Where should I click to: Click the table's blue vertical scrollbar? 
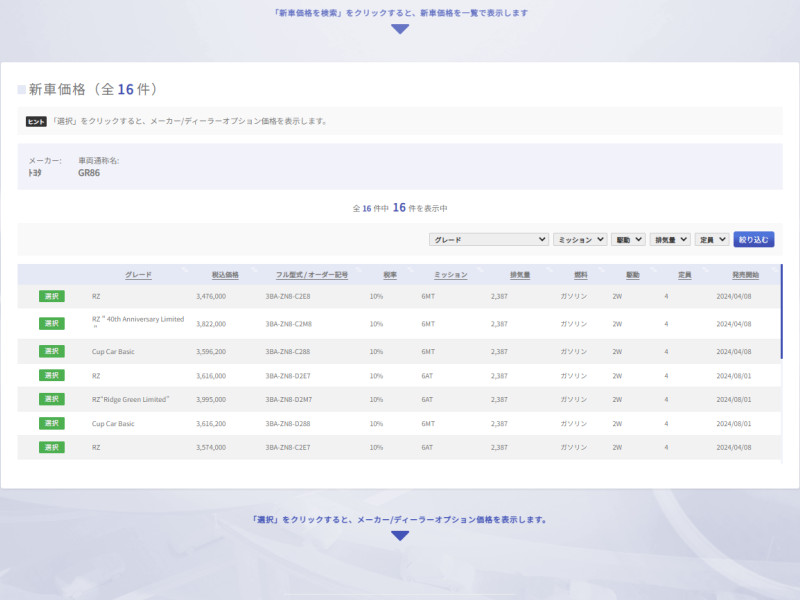coord(781,311)
